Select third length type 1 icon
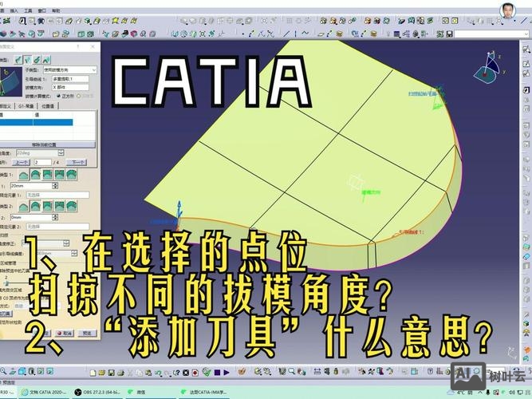Screen dimensions: 532x399 coord(48,176)
